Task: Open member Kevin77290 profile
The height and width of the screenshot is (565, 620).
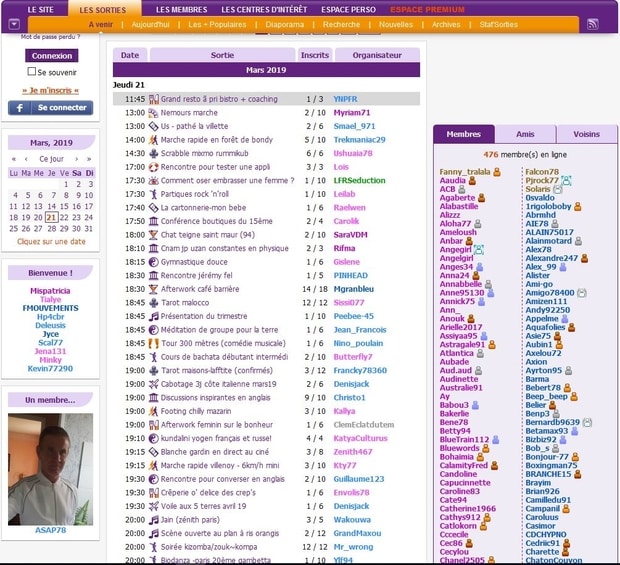Action: (x=50, y=369)
